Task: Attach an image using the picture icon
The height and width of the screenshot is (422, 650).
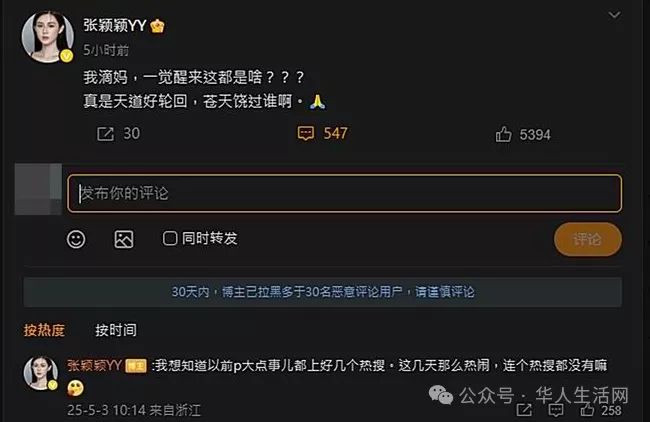Action: coord(124,239)
